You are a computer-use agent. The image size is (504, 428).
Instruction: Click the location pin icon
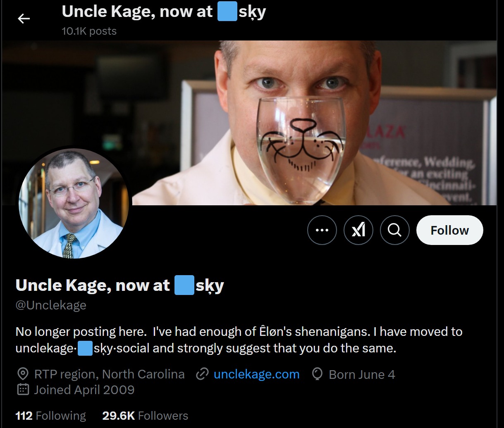tap(23, 374)
